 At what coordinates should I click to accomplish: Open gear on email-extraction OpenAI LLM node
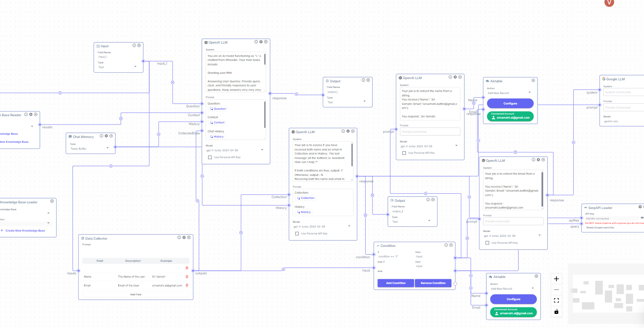click(x=538, y=160)
